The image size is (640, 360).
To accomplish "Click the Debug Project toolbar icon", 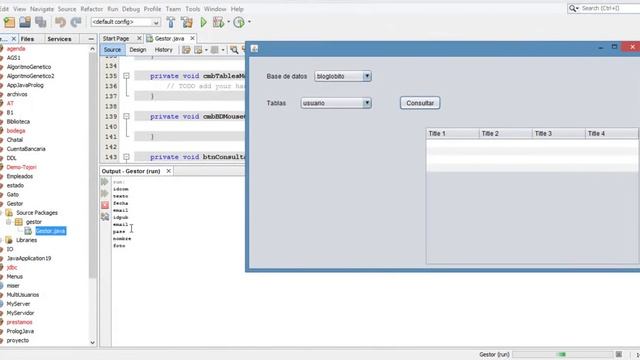I will [219, 22].
